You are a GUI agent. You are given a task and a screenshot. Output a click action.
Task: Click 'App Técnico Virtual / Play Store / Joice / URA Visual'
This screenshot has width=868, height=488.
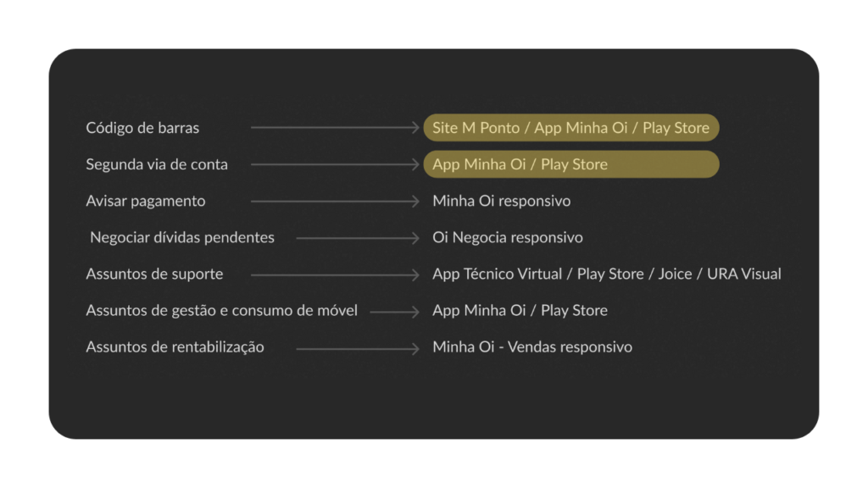click(606, 274)
